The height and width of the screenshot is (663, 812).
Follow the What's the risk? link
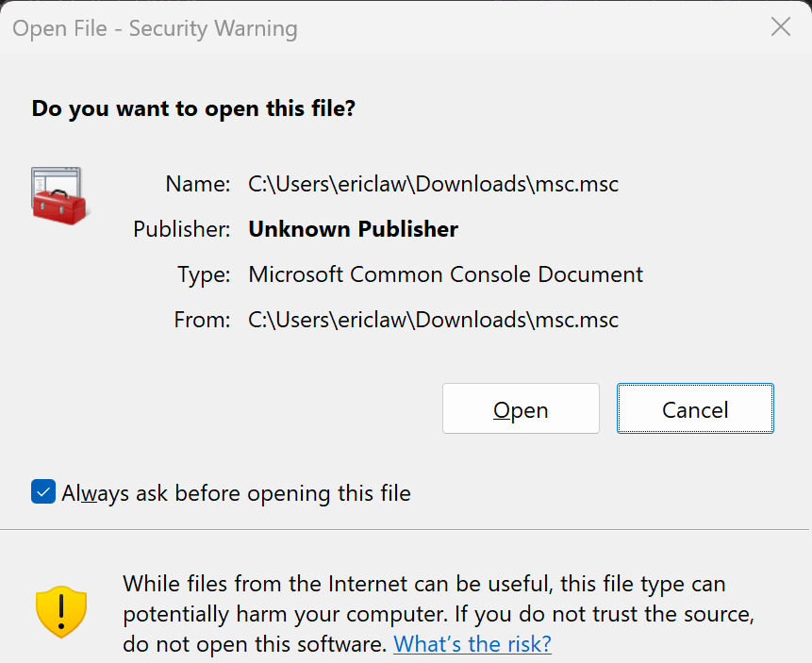472,644
